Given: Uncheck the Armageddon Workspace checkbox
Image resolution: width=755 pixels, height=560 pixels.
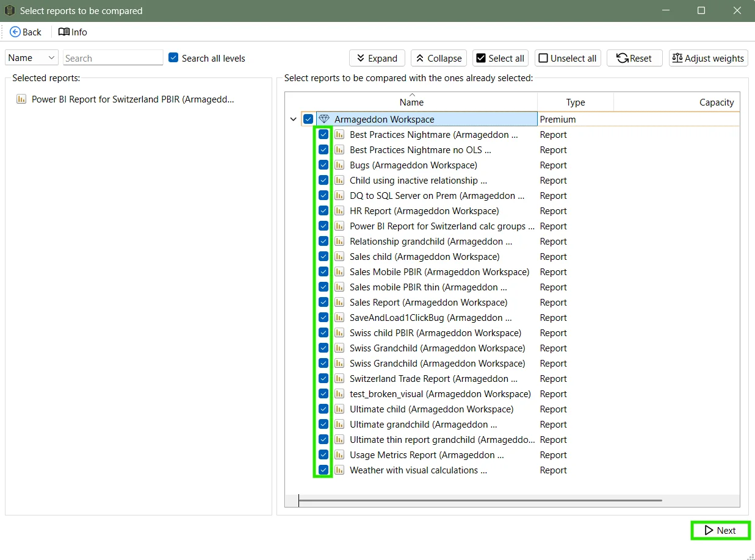Looking at the screenshot, I should [x=308, y=120].
